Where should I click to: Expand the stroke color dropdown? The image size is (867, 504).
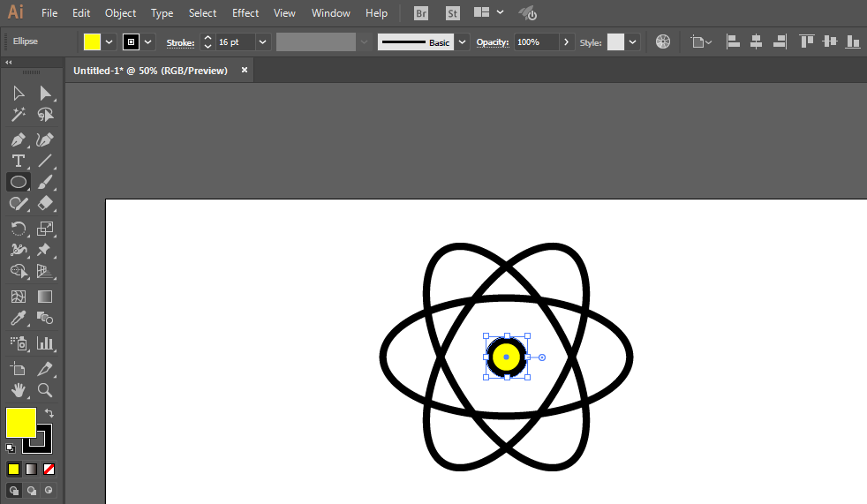147,42
